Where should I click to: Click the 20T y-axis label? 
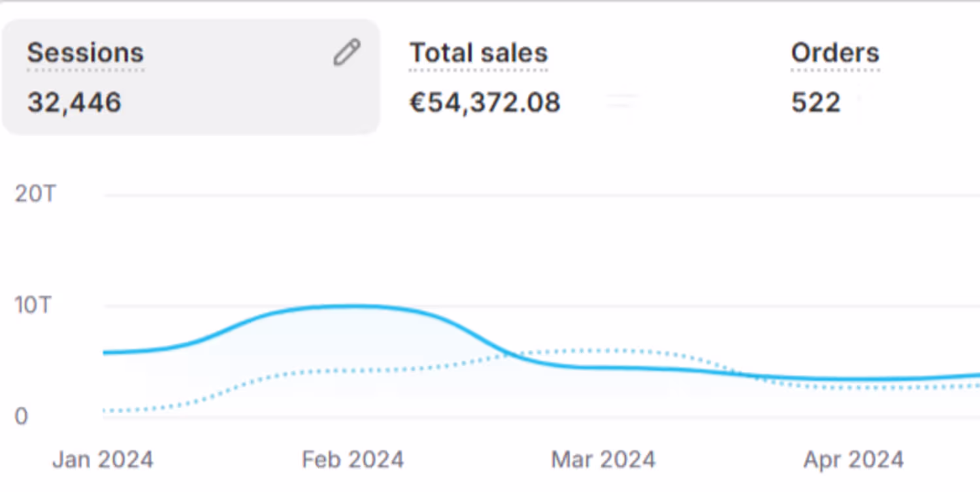click(x=35, y=194)
